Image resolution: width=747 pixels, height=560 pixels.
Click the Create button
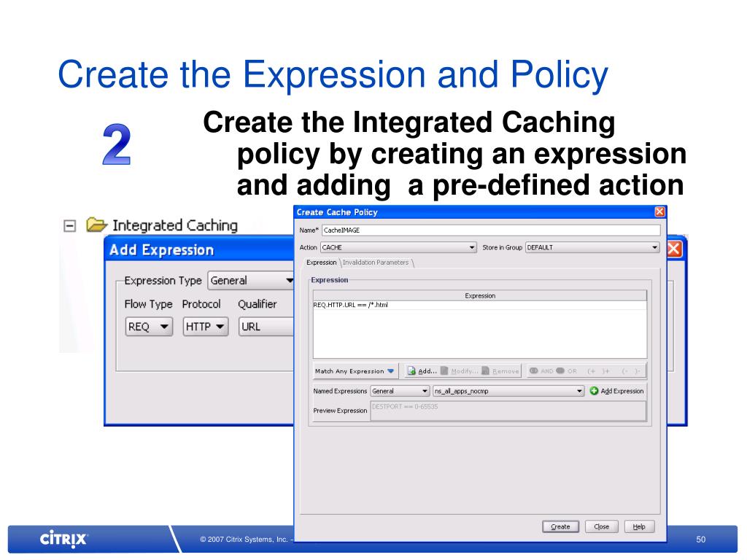(560, 526)
